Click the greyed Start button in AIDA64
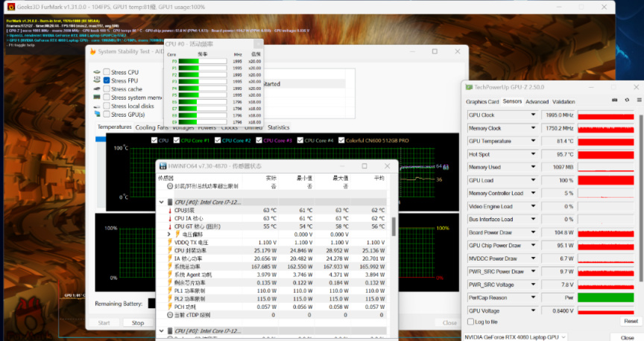 (104, 323)
